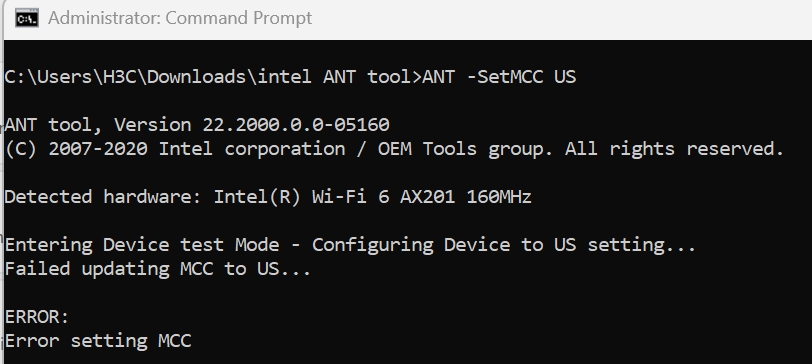
Task: Select the version number 22.2000.0.0-05160
Action: click(x=296, y=125)
